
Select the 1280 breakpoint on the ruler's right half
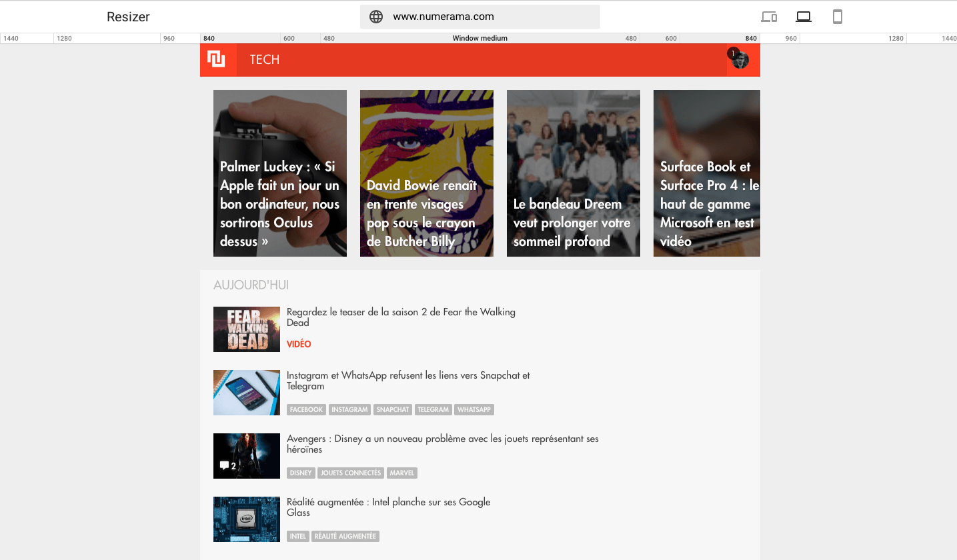click(x=896, y=39)
